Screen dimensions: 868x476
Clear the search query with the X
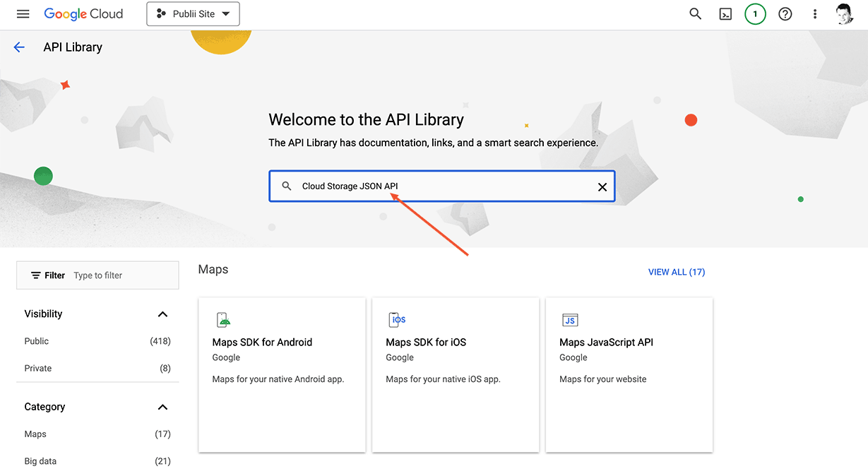(602, 186)
